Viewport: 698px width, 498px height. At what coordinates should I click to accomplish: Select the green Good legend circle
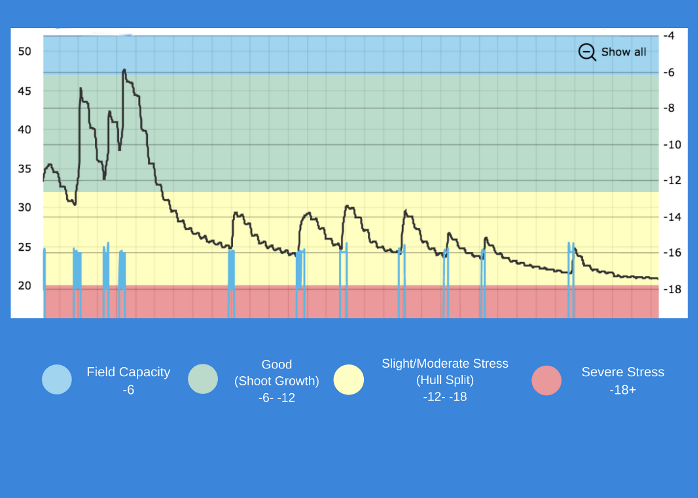coord(203,379)
